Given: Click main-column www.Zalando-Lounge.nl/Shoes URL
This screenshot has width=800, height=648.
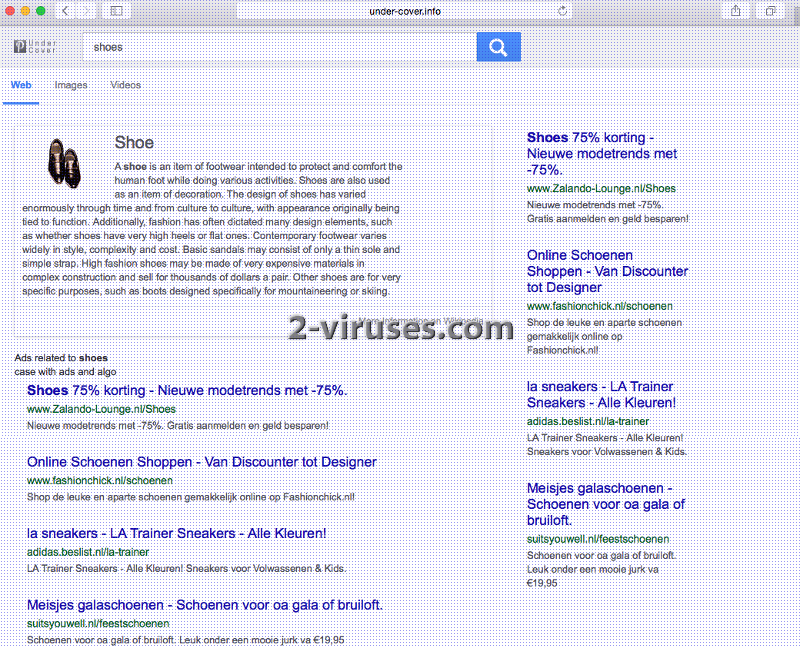Looking at the screenshot, I should (101, 409).
